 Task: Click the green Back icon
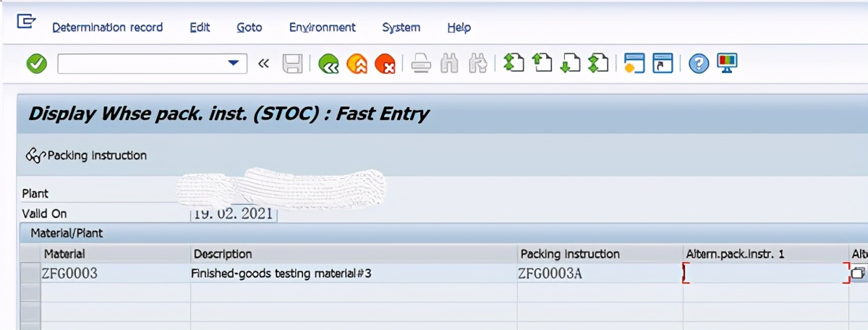pos(329,64)
